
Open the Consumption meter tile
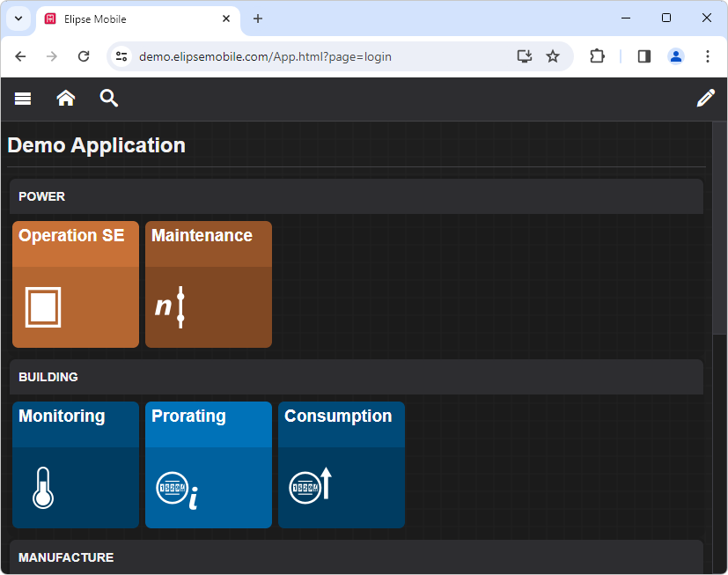pos(342,465)
